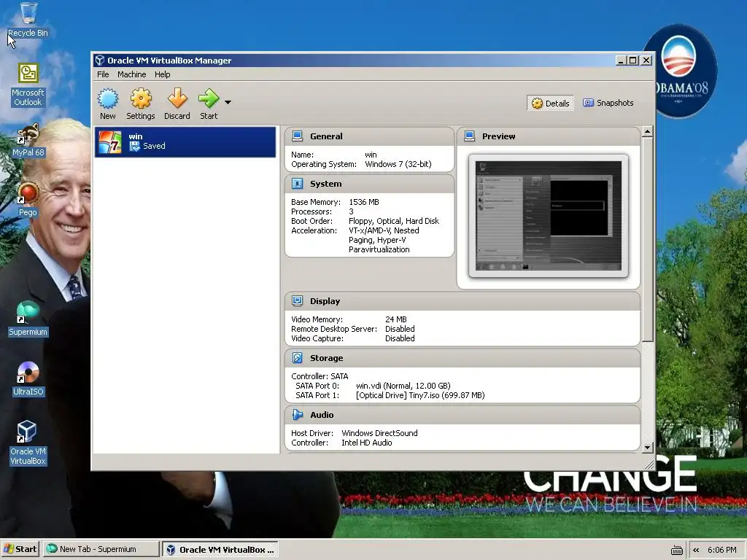Open the Help menu
Viewport: 747px width, 560px height.
click(162, 74)
